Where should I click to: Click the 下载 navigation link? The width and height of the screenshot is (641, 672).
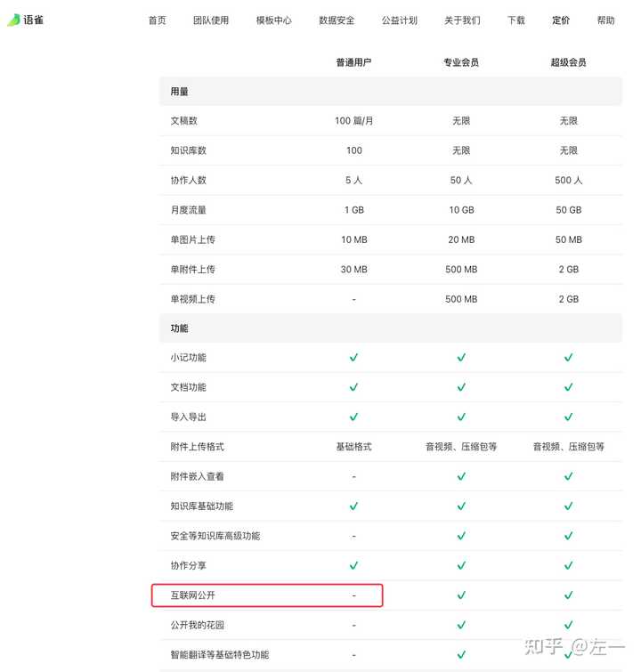(516, 20)
